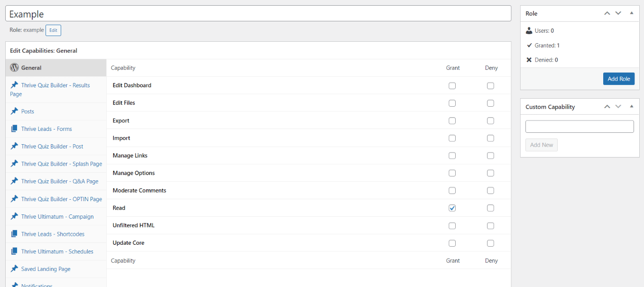Uncheck the Grant checkbox for Read
This screenshot has width=644, height=287.
452,208
